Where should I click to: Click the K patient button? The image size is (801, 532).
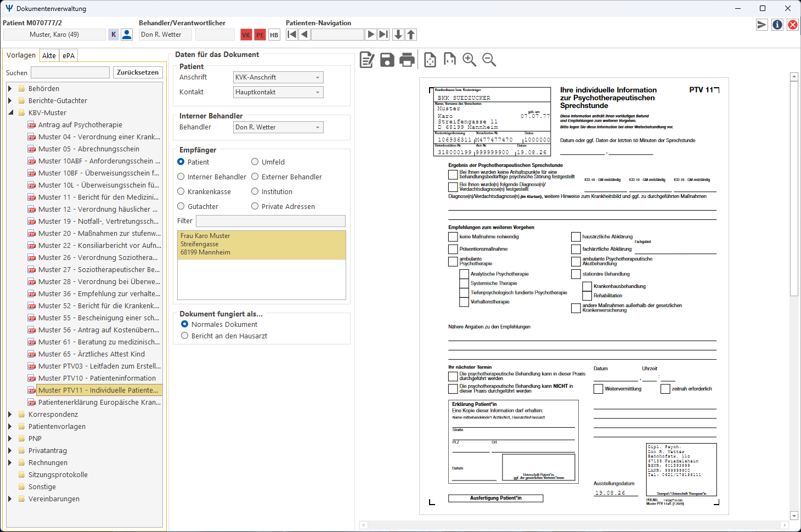tap(114, 35)
